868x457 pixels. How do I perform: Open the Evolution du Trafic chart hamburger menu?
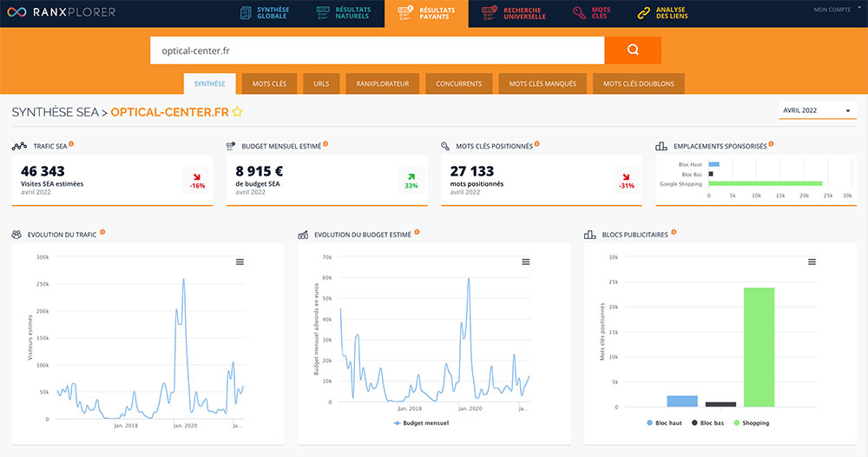[240, 262]
